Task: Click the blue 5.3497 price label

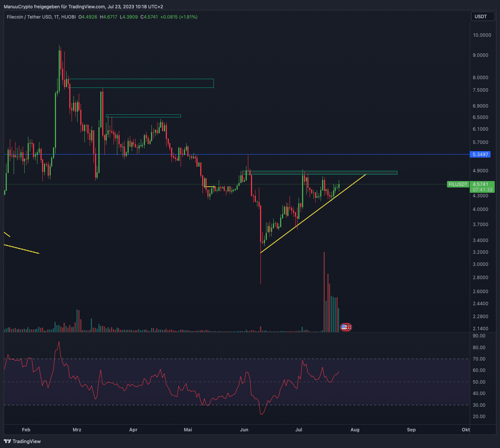Action: tap(480, 155)
